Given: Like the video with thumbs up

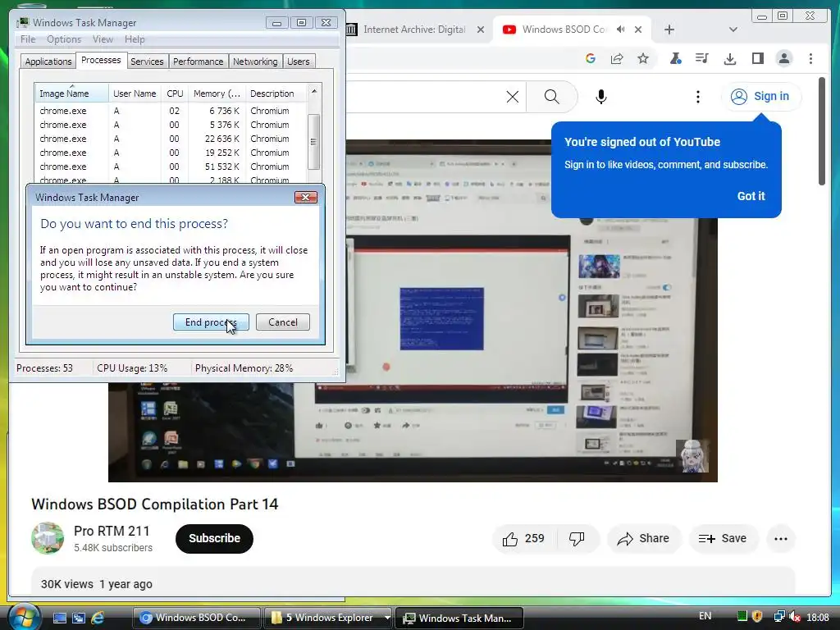Looking at the screenshot, I should (x=524, y=538).
